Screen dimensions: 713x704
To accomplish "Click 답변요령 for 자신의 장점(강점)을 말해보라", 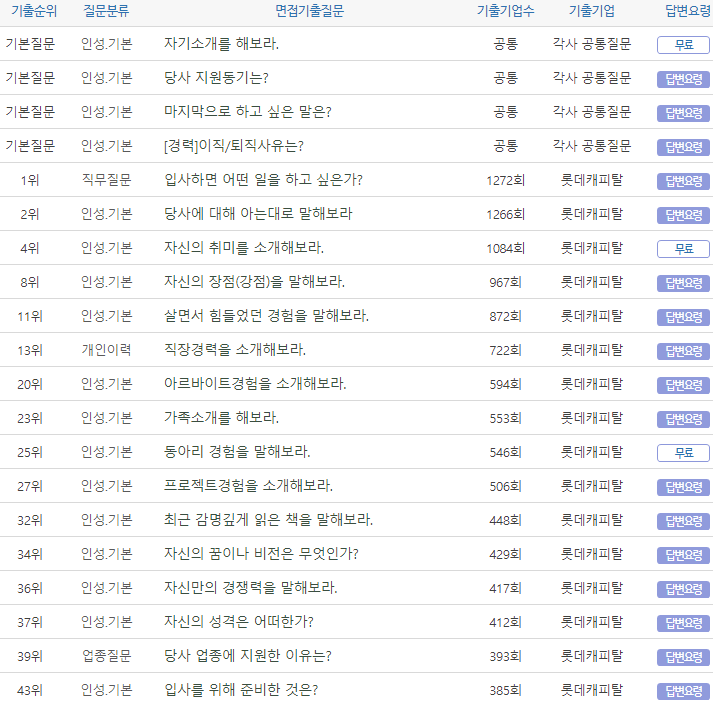I will (x=683, y=283).
